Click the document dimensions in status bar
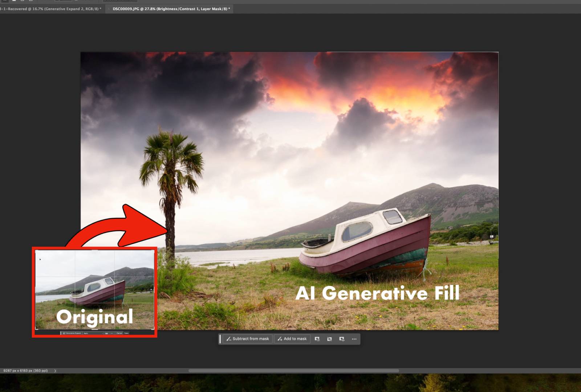 (x=25, y=371)
